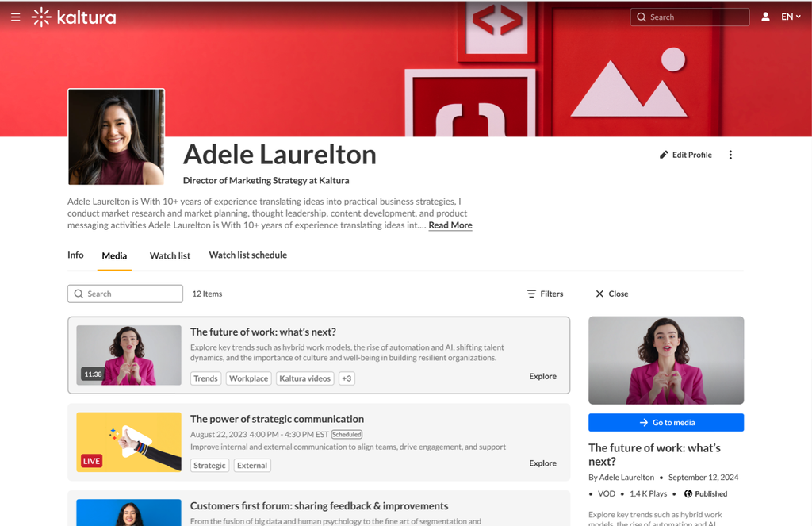Open the Watch list schedule tab

[x=248, y=255]
